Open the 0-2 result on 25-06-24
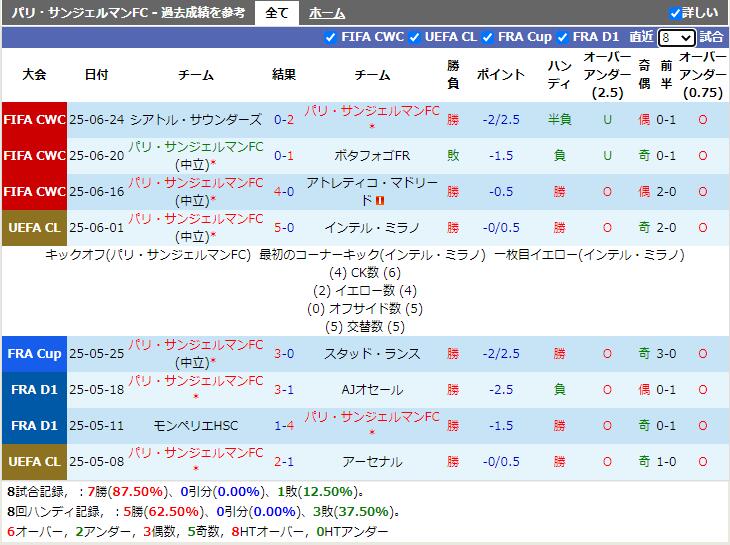 tap(284, 120)
